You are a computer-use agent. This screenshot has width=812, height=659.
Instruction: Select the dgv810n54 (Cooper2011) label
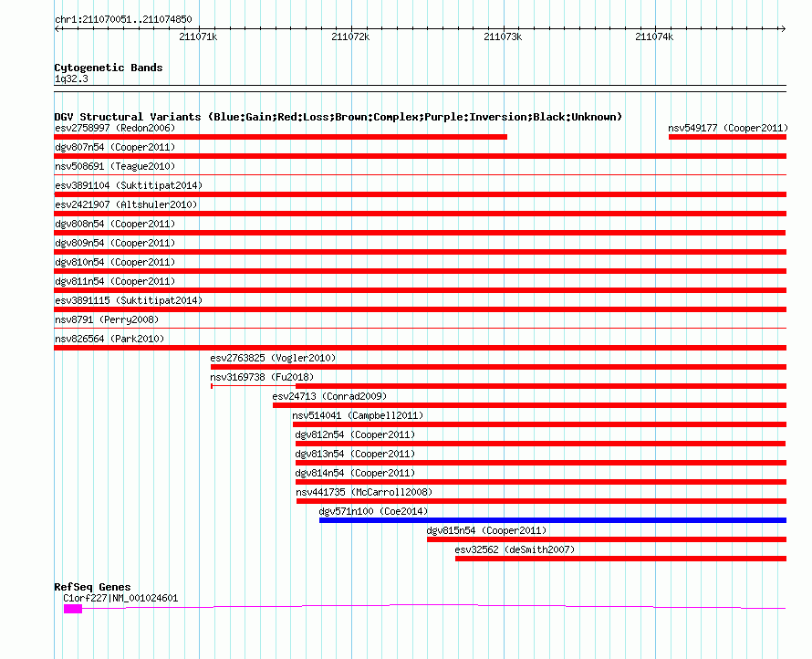115,262
